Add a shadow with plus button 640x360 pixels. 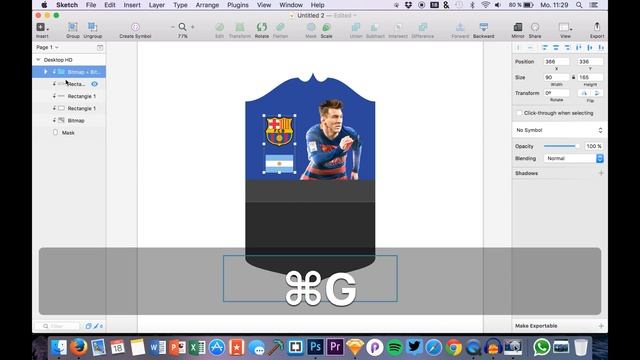click(601, 173)
